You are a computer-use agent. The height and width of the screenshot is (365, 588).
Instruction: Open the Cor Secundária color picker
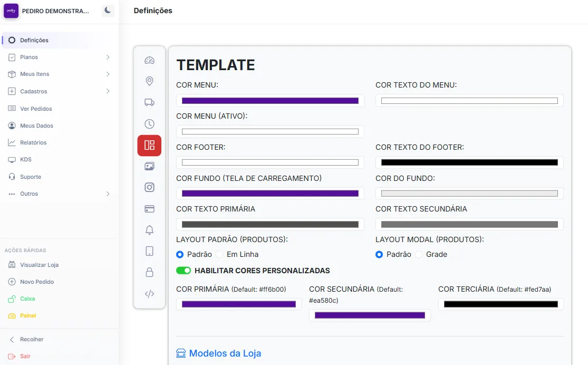tap(370, 315)
